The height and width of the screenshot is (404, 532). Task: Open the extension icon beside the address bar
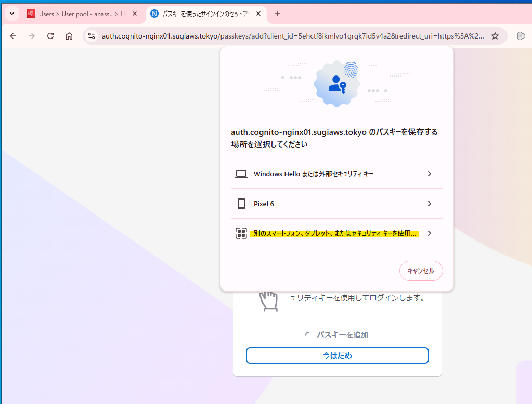pos(521,36)
